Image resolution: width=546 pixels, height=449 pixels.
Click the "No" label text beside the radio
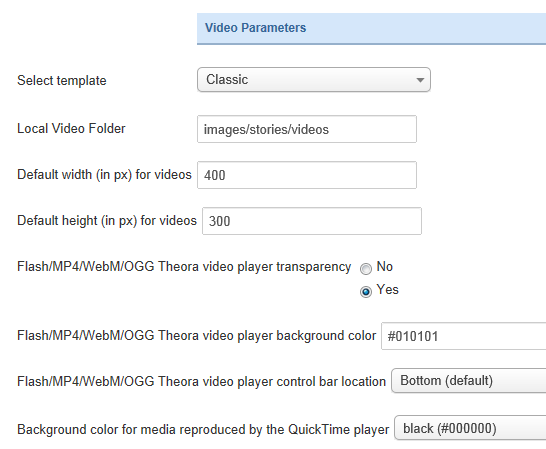384,267
